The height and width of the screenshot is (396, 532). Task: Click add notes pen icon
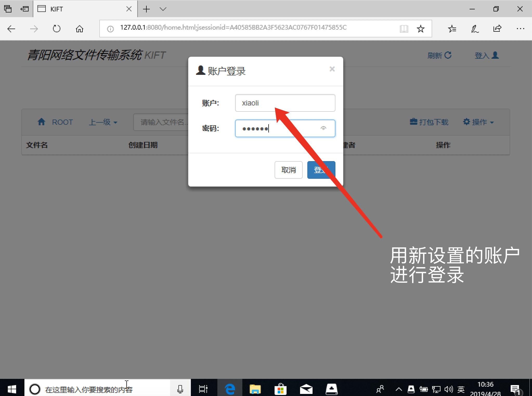[x=475, y=29]
